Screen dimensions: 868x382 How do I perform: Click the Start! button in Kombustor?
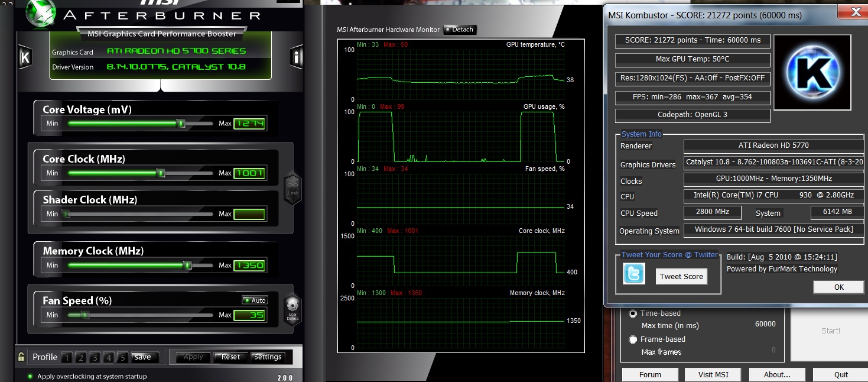[x=830, y=331]
